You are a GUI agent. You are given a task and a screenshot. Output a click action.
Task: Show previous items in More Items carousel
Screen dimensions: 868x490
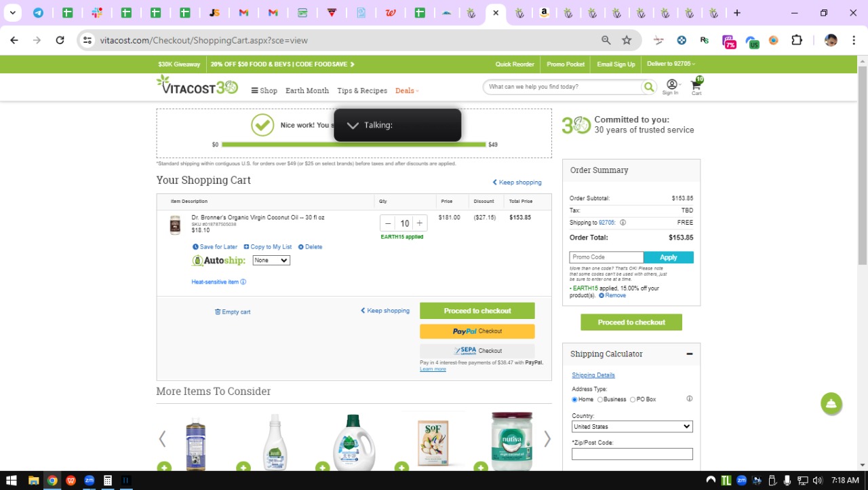click(162, 439)
